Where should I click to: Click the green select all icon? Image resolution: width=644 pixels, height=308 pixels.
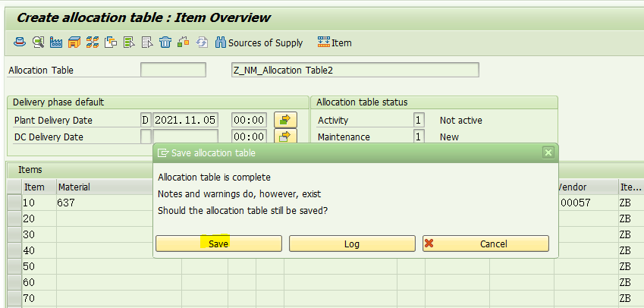tap(129, 42)
